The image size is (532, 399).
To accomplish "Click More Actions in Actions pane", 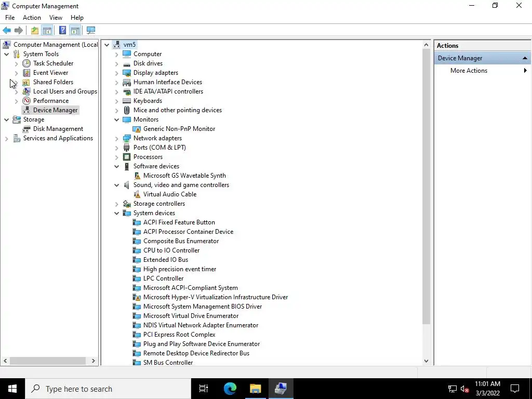I will [469, 71].
